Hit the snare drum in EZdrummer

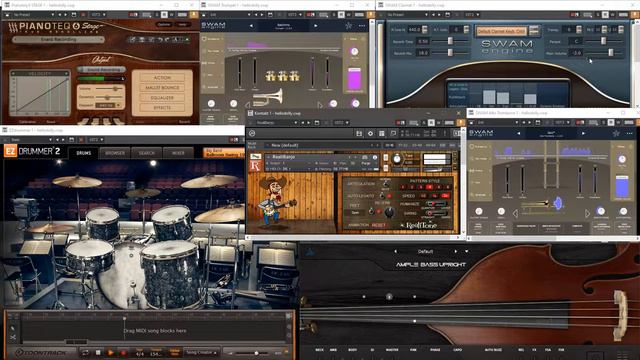pyautogui.click(x=90, y=256)
